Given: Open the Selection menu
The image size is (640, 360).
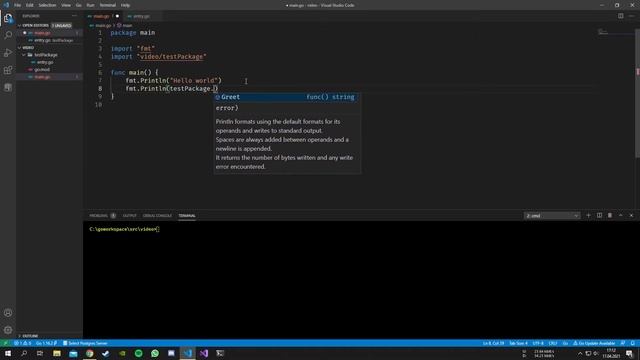Looking at the screenshot, I should [x=47, y=5].
